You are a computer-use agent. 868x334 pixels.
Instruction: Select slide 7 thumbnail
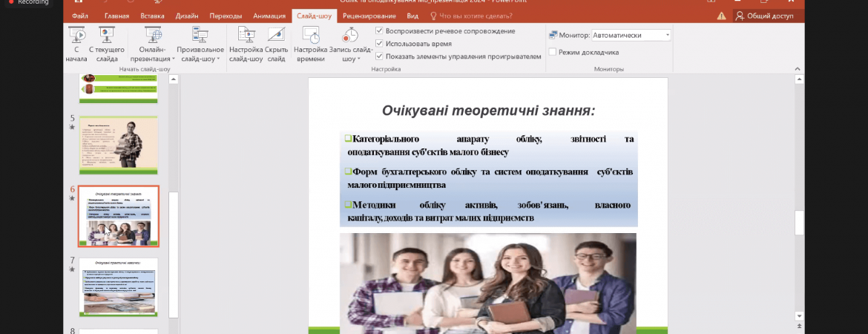(x=119, y=287)
